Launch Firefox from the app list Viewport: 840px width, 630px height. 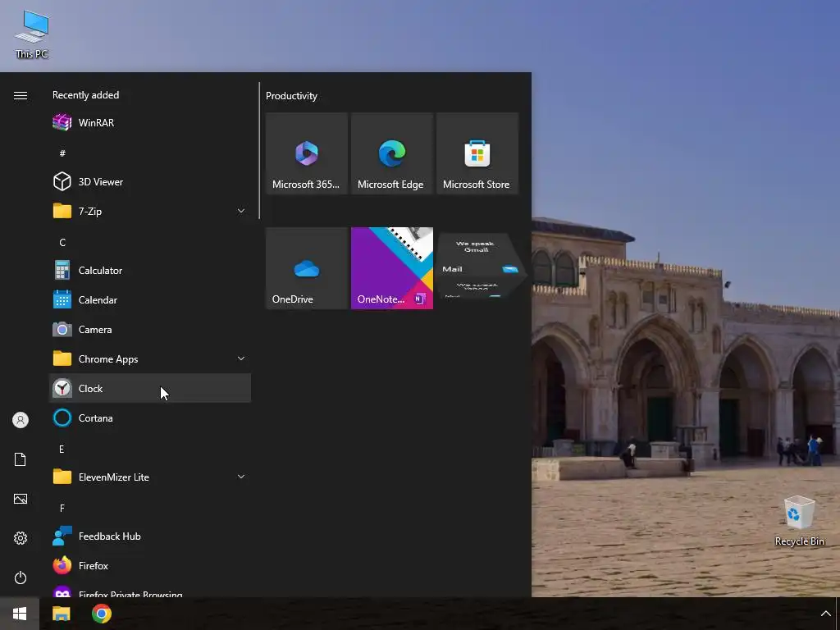point(149,566)
